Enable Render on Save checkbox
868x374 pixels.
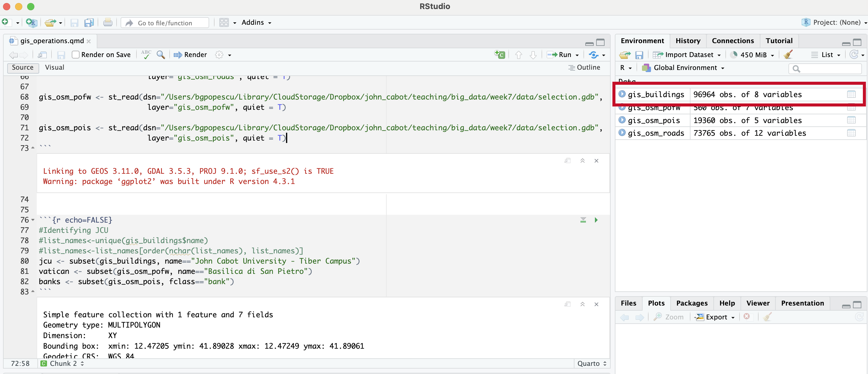point(76,55)
